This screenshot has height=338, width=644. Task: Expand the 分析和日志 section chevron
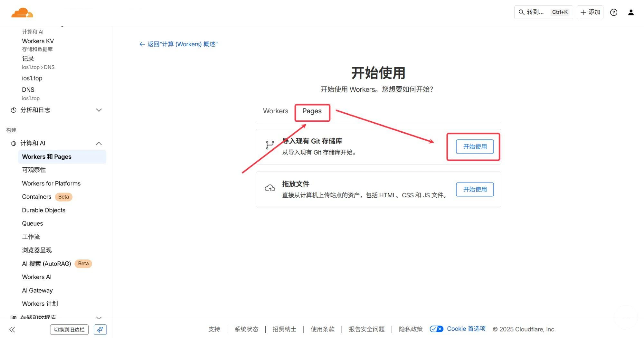[x=99, y=110]
